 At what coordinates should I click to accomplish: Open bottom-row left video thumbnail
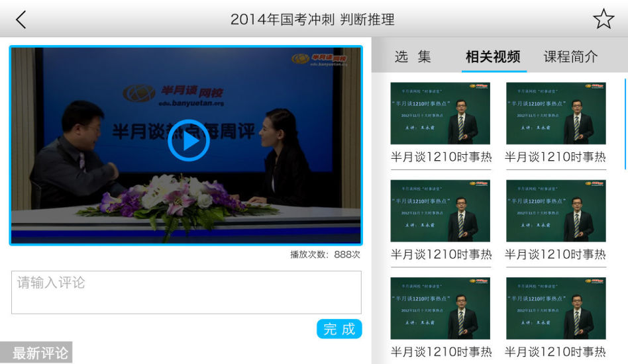point(440,308)
